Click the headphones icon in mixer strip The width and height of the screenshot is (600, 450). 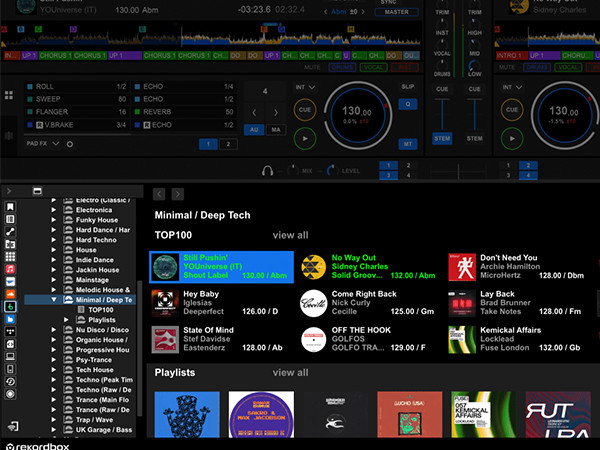267,170
